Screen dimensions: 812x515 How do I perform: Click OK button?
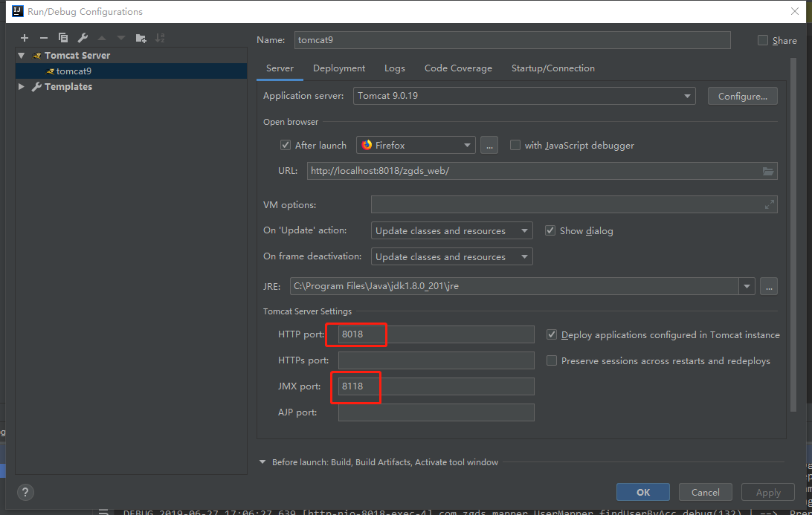(643, 492)
